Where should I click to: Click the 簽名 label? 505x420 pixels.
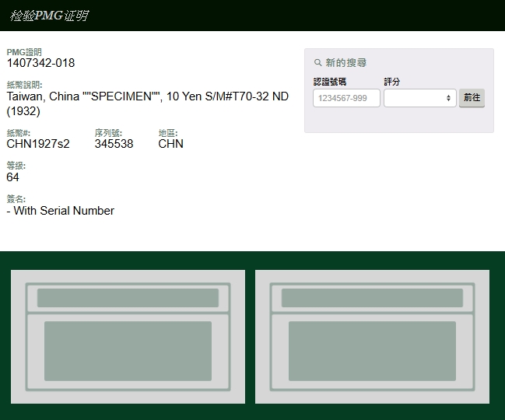(16, 199)
